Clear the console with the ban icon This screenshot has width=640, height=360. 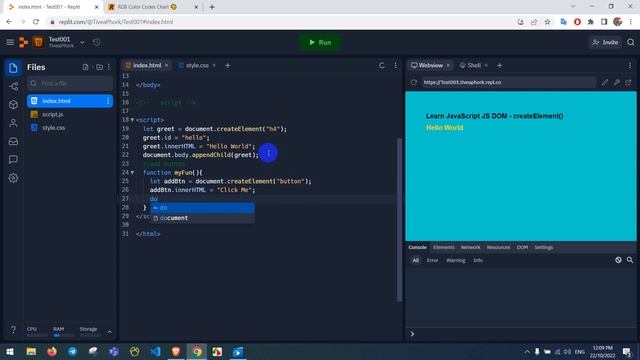click(x=618, y=260)
